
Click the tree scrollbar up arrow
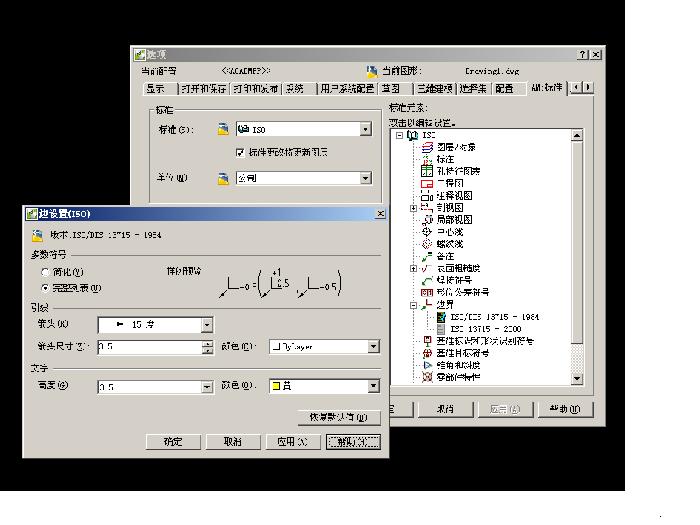(x=577, y=135)
